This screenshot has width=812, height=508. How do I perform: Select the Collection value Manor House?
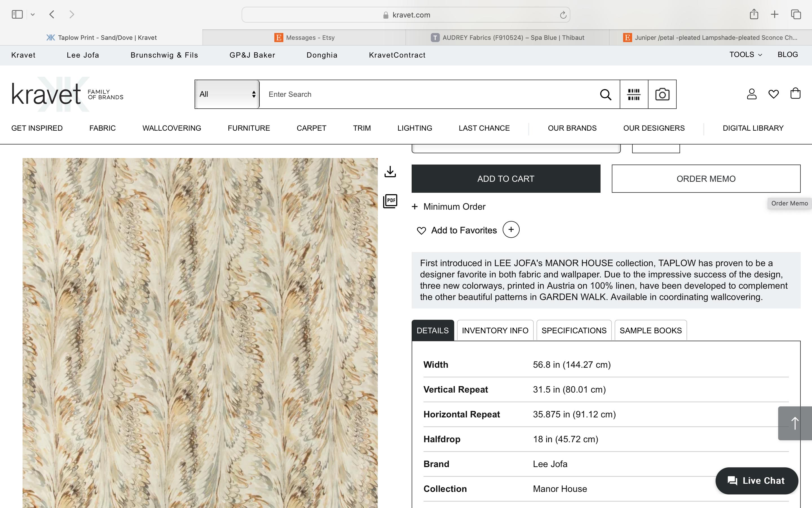tap(560, 489)
